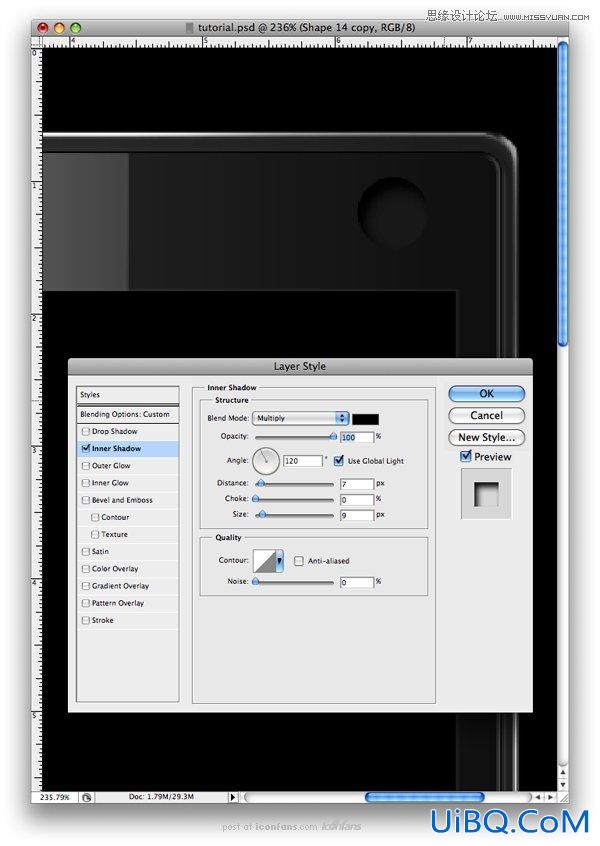Click the Distance value field

pyautogui.click(x=357, y=484)
